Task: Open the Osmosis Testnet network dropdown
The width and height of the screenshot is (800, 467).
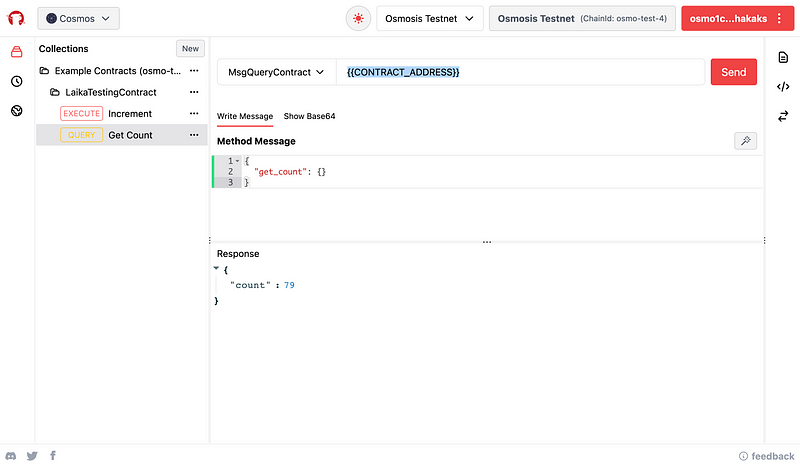Action: pyautogui.click(x=429, y=18)
